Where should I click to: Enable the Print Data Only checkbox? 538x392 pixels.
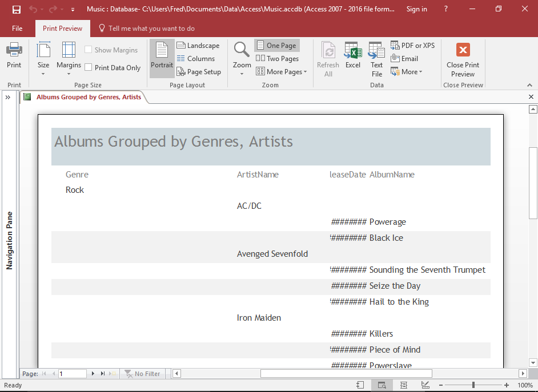[x=89, y=67]
